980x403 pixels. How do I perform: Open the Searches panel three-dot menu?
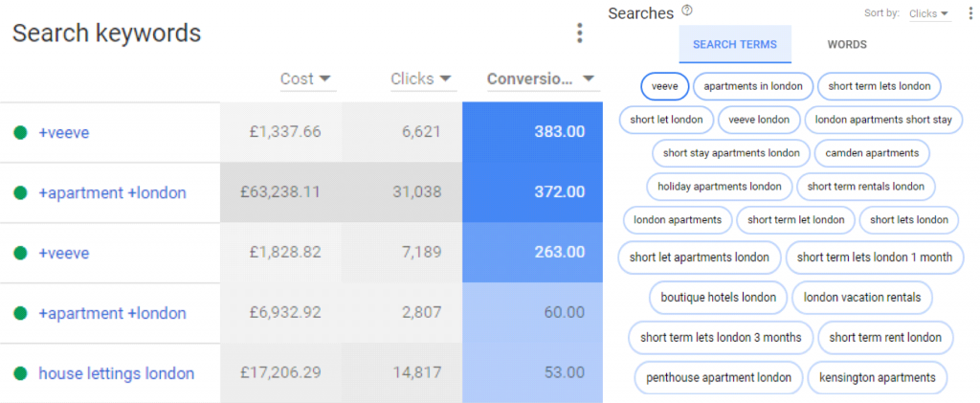(969, 13)
